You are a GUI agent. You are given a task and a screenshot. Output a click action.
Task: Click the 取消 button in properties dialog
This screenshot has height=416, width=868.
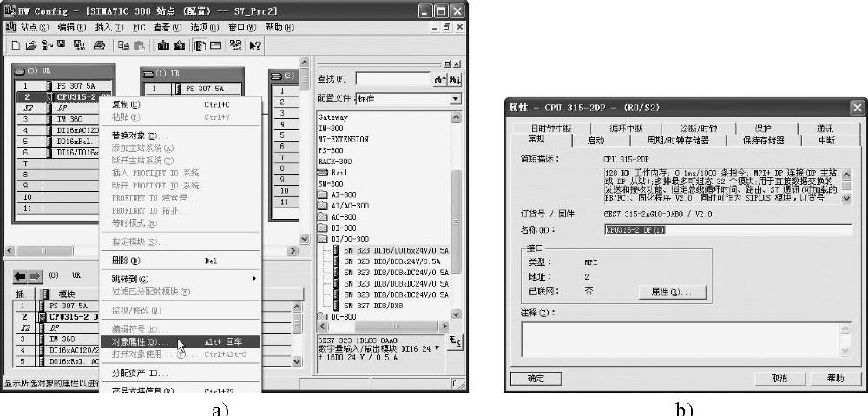click(779, 379)
